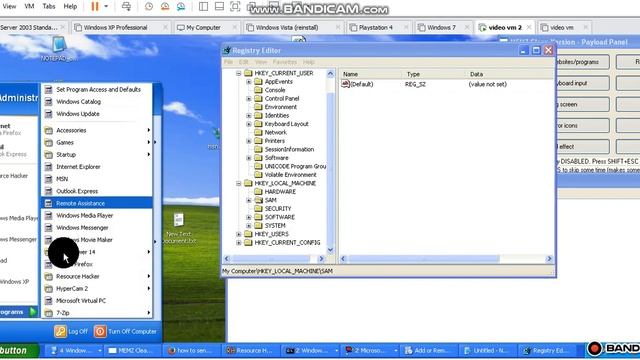Open the Games submenu
The width and height of the screenshot is (640, 360).
[x=97, y=142]
